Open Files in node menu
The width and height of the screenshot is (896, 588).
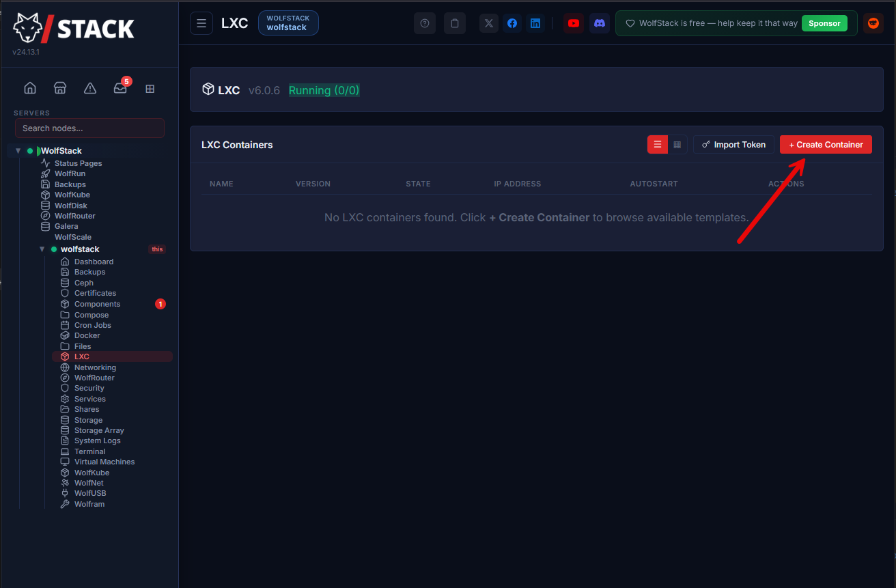[x=82, y=346]
